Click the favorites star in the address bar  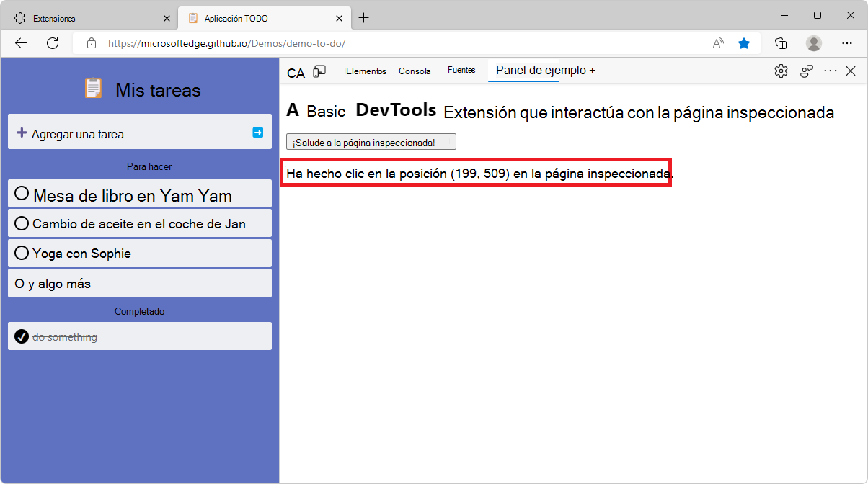tap(744, 43)
